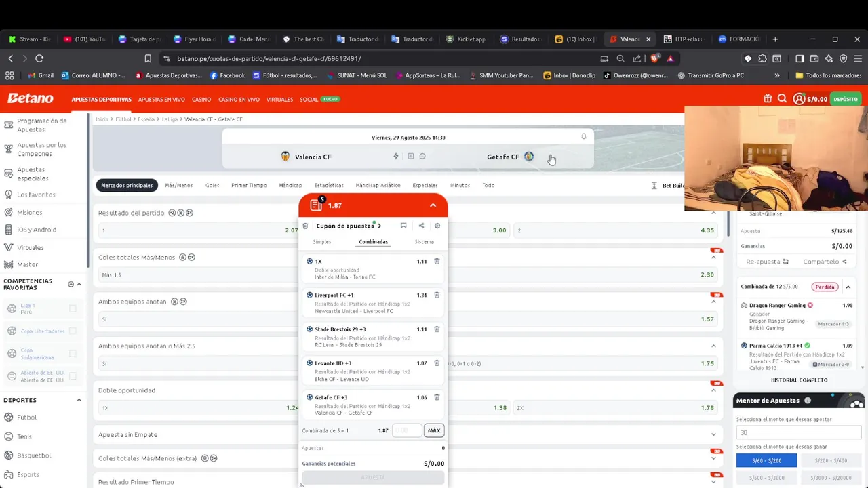Collapse the Ambos equipos anotan o Más 2.5 market
Screen dimensions: 868x488
tap(713, 346)
